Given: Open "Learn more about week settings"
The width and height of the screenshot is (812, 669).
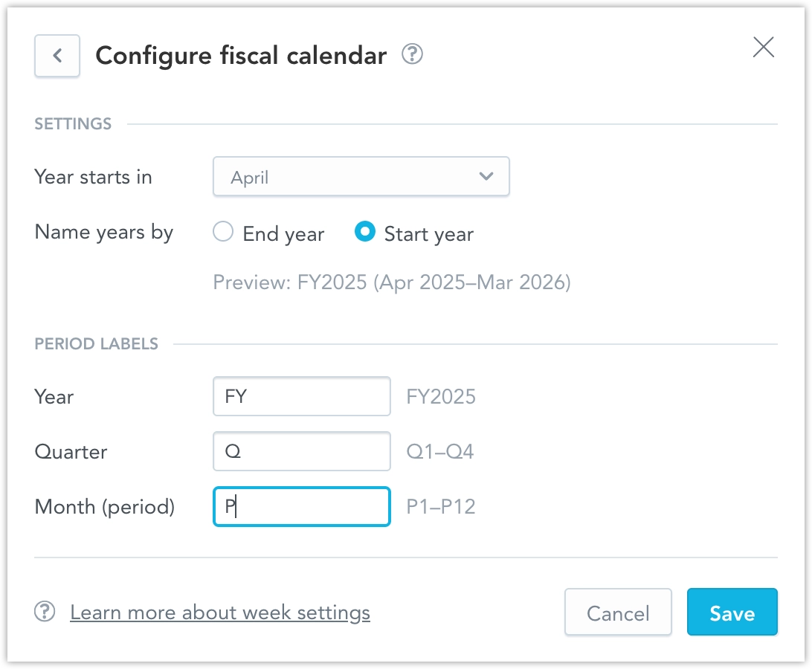Looking at the screenshot, I should [220, 612].
